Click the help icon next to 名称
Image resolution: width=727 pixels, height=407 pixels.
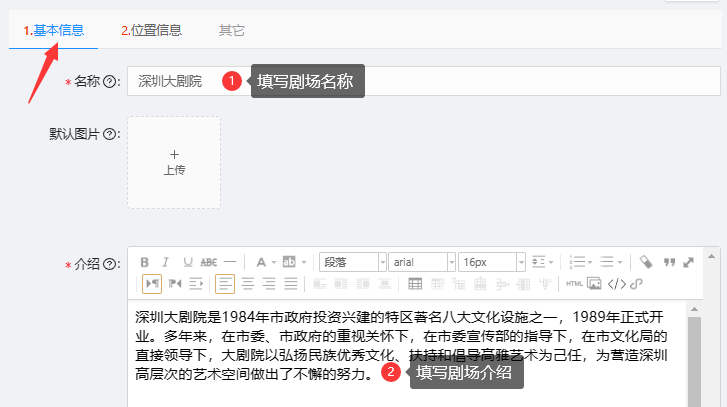point(109,82)
